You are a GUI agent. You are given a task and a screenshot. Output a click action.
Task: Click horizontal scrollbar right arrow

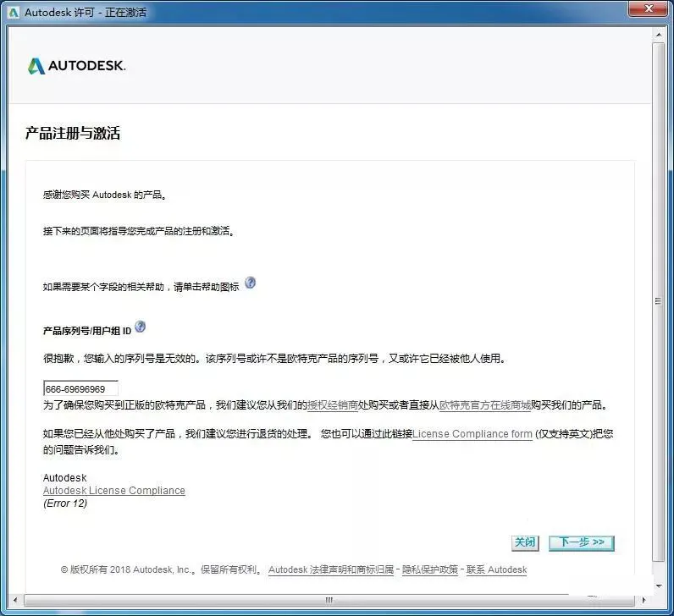click(644, 600)
